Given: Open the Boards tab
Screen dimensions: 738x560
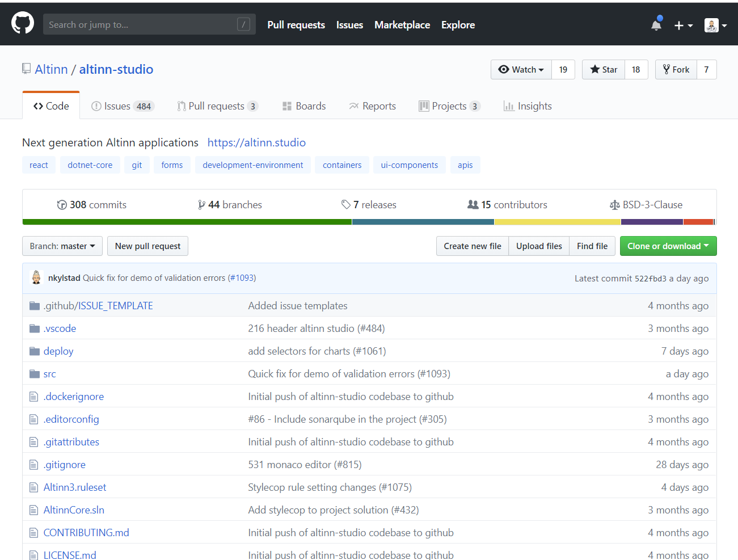Looking at the screenshot, I should pyautogui.click(x=304, y=106).
